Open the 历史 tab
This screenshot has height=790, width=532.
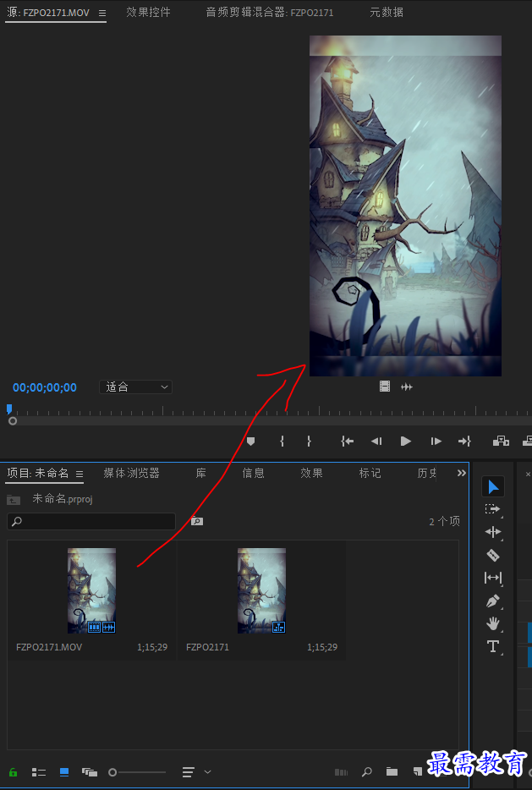point(427,473)
